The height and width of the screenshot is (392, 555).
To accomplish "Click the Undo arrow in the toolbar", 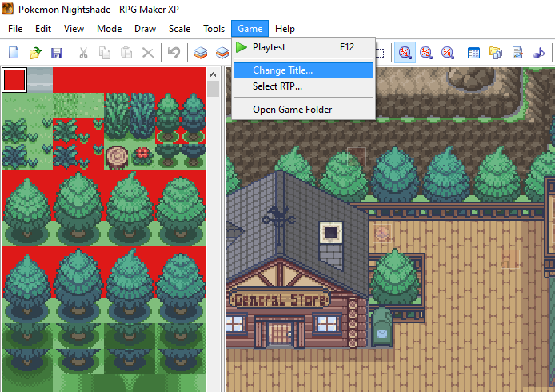I will click(x=174, y=53).
